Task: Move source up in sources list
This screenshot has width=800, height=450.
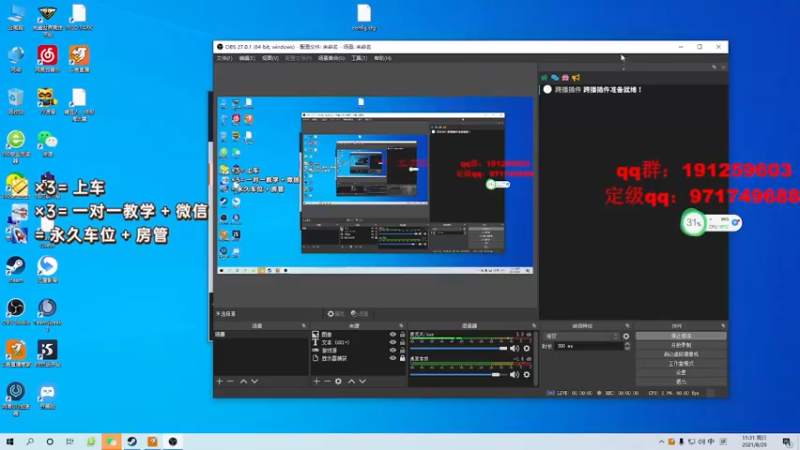Action: [352, 381]
